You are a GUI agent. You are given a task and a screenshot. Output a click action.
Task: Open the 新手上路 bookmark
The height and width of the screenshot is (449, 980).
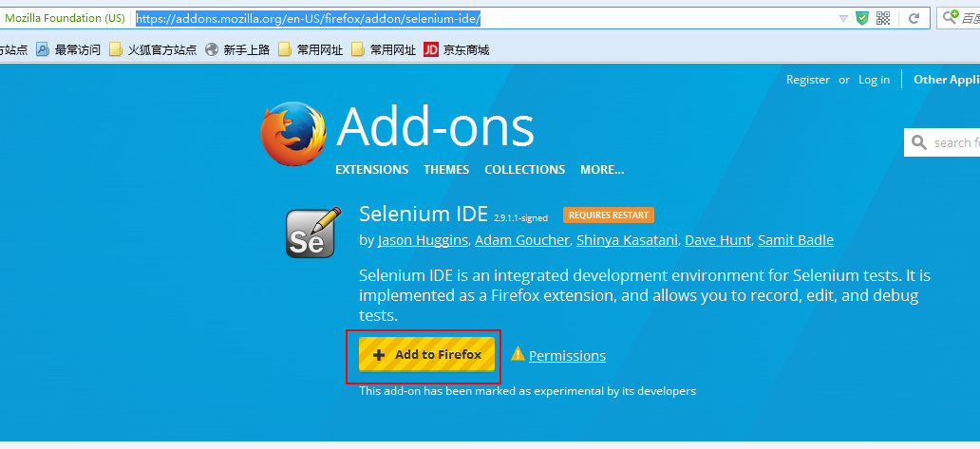pos(237,50)
